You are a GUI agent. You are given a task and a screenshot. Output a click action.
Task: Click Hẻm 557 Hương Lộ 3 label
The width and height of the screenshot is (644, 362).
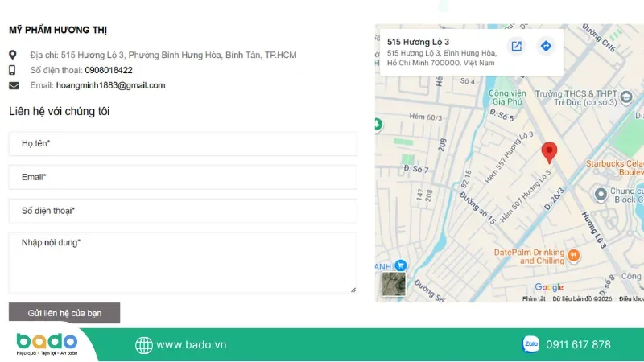[x=509, y=158]
